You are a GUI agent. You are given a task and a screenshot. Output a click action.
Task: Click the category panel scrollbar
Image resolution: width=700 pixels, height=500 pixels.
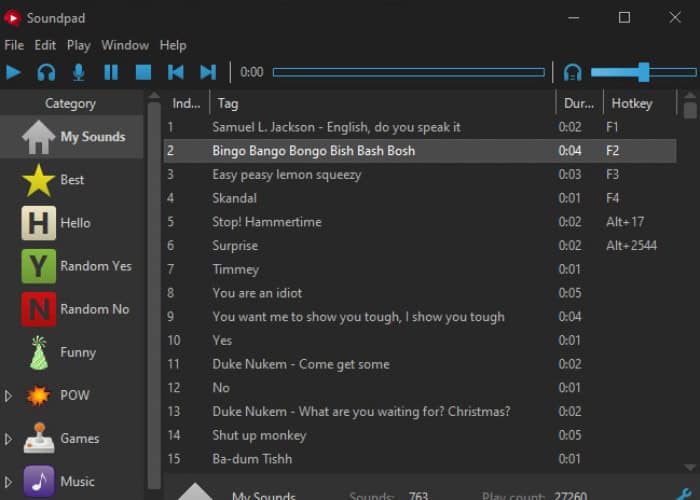click(154, 295)
